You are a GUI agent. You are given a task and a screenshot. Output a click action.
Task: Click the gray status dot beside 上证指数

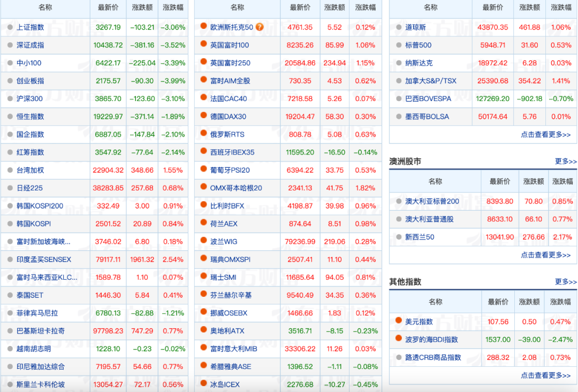click(10, 27)
